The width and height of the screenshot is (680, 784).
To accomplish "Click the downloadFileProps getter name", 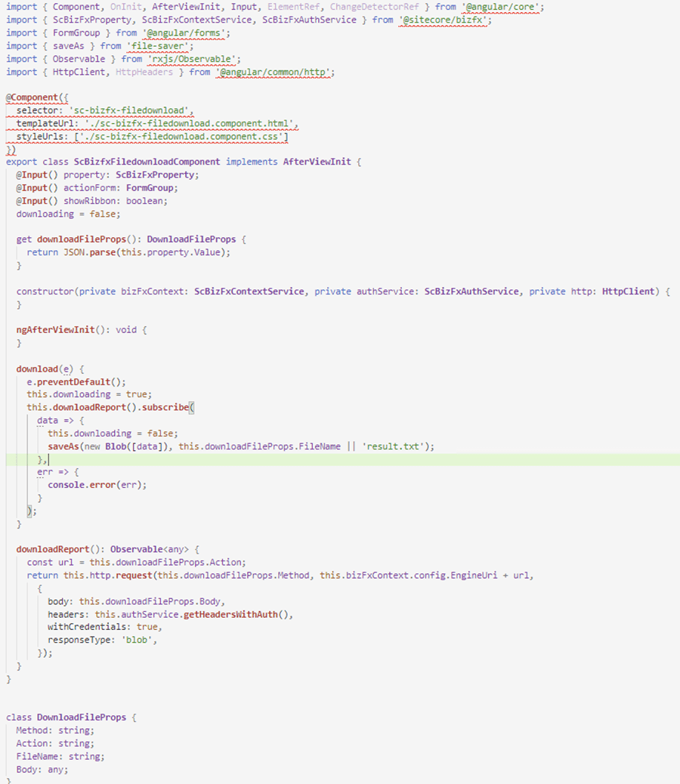I will [82, 239].
